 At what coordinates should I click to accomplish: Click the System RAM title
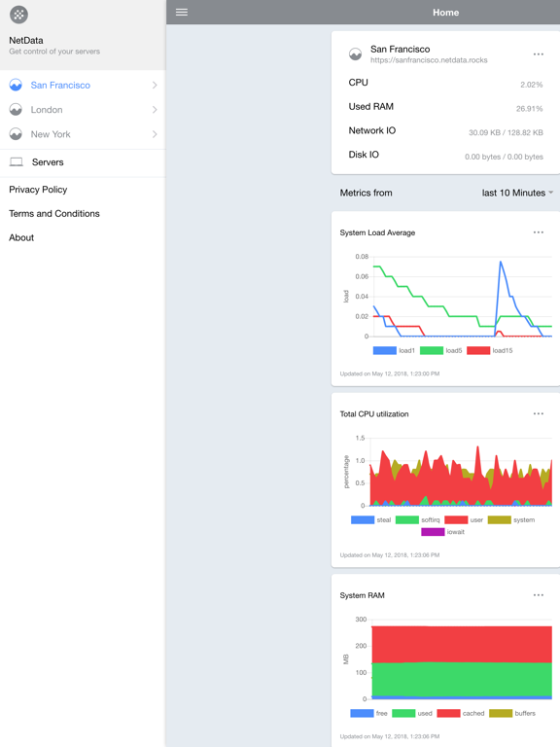(x=362, y=595)
